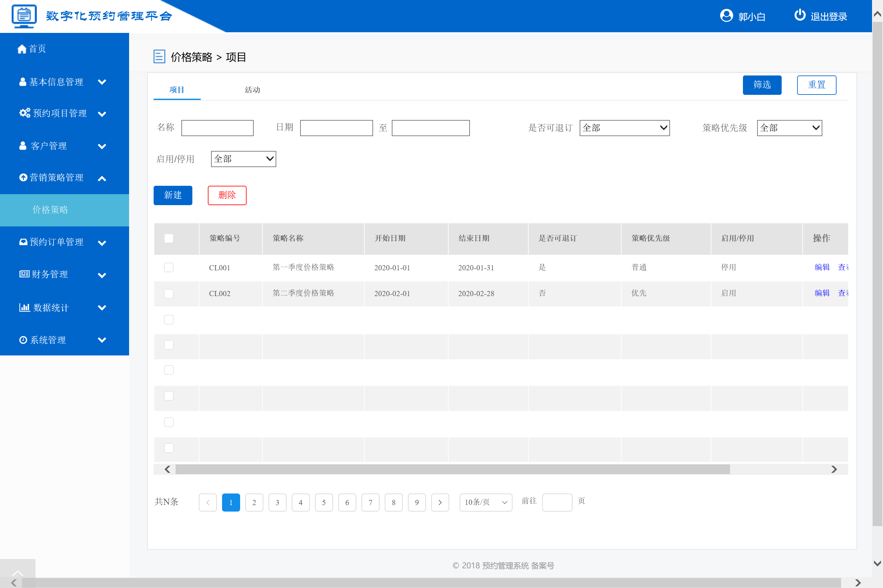Click the 名称 input field
This screenshot has width=883, height=588.
coord(217,128)
